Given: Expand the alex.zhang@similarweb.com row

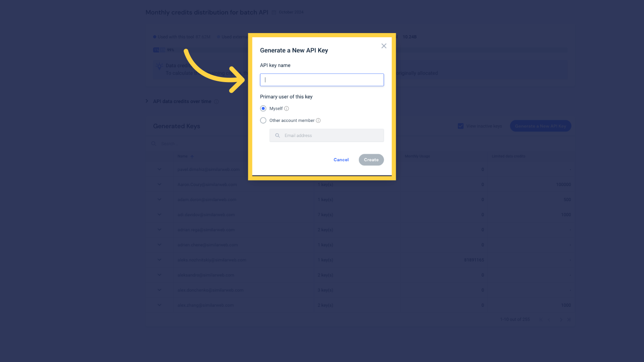Looking at the screenshot, I should (x=159, y=305).
